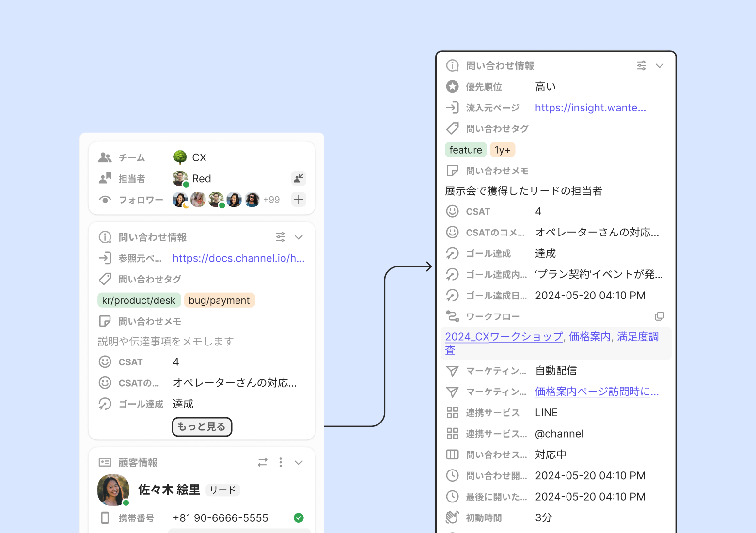The height and width of the screenshot is (533, 756).
Task: Click the Red assignee avatar
Action: tap(180, 178)
